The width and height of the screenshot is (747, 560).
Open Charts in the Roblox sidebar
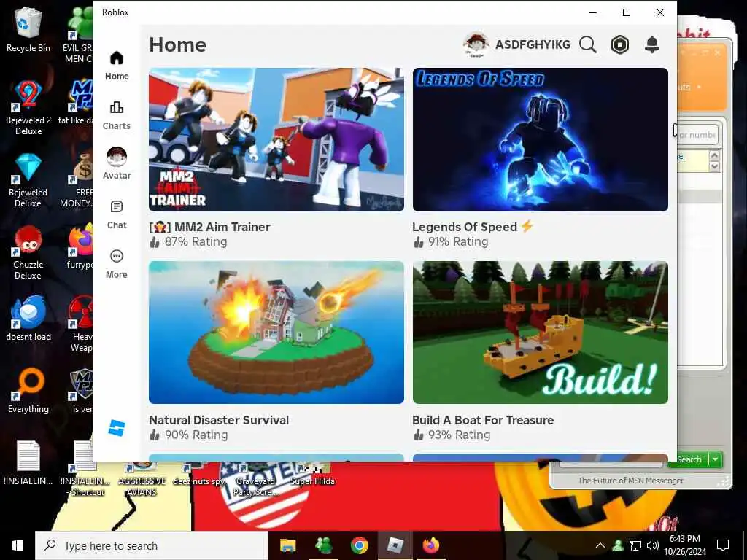[117, 116]
